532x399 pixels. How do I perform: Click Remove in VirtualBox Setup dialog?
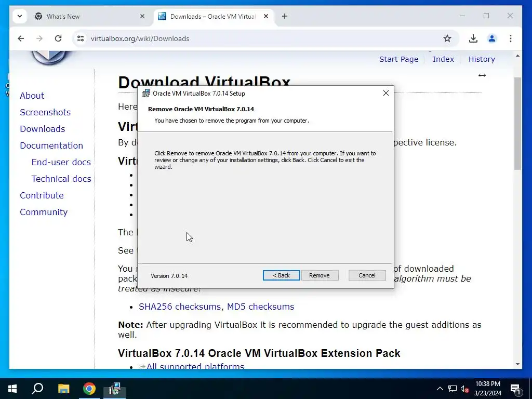coord(320,275)
